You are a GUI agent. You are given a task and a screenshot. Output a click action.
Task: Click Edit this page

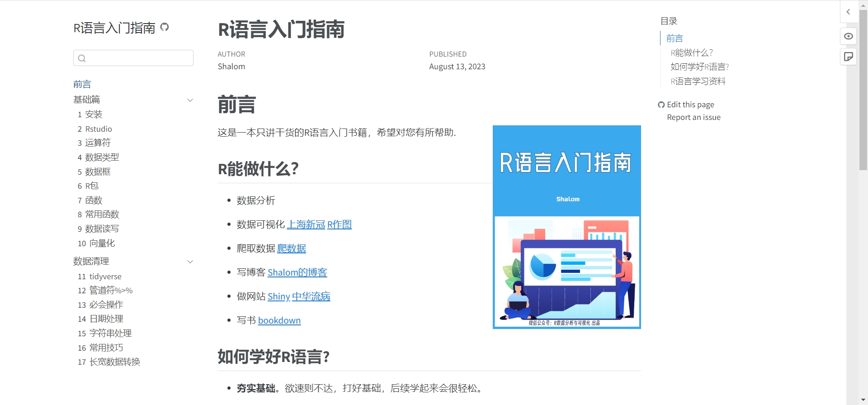pos(690,105)
